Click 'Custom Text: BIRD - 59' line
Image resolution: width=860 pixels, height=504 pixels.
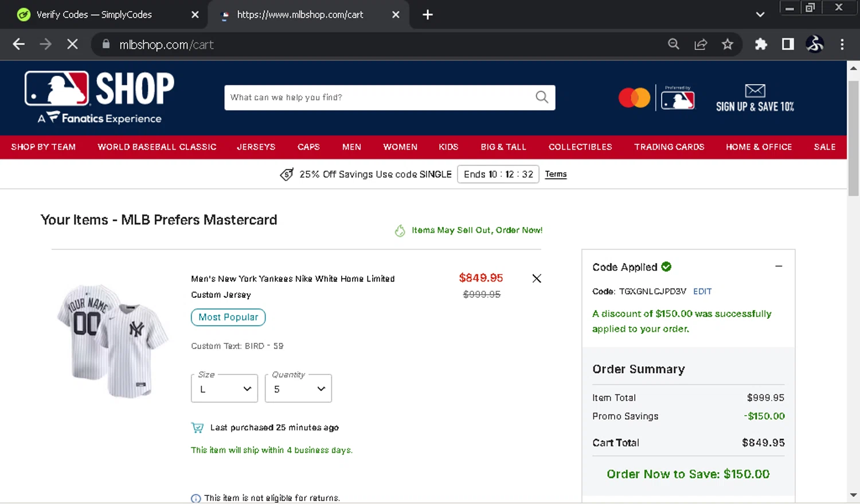237,346
